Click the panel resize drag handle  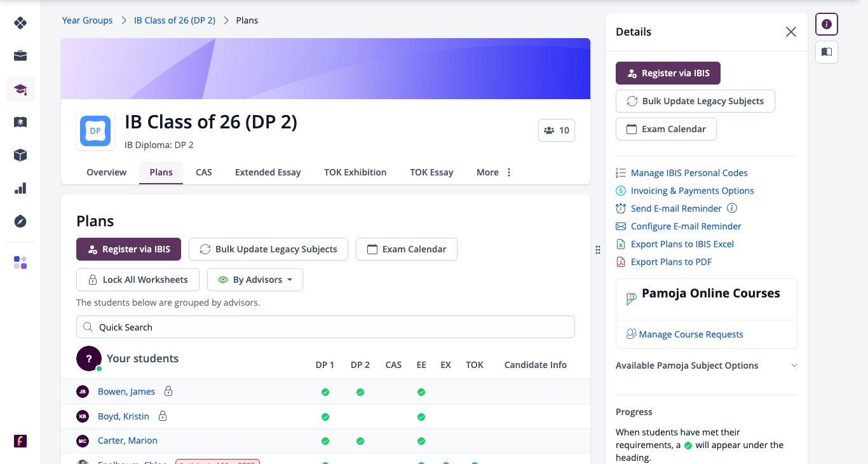point(598,250)
